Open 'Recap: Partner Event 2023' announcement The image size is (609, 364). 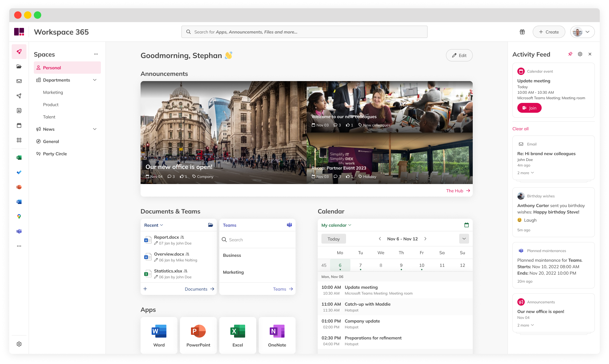pyautogui.click(x=390, y=158)
